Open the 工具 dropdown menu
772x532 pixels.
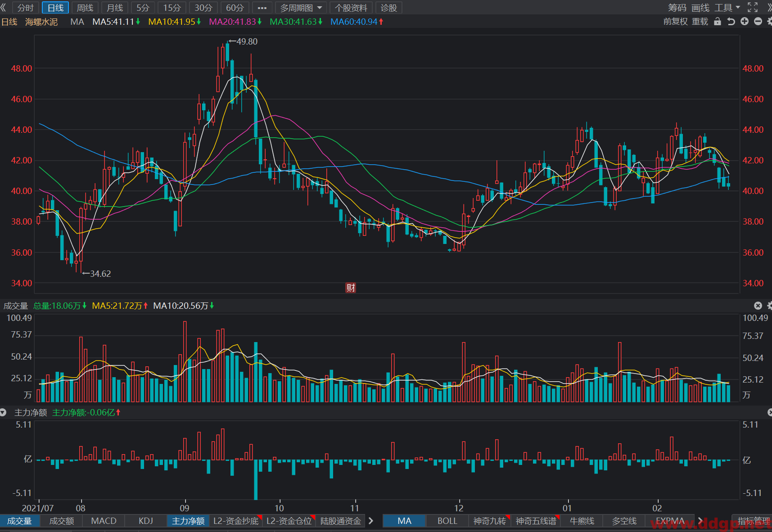coord(727,8)
